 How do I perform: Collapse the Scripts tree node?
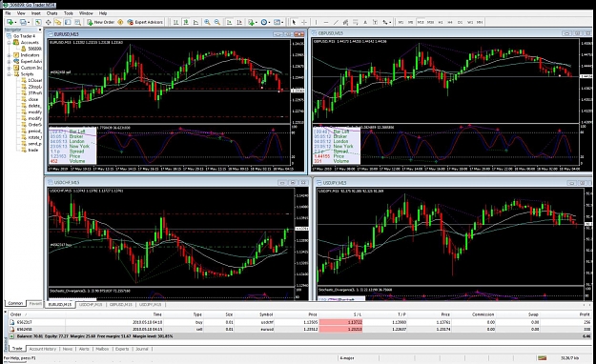click(10, 74)
